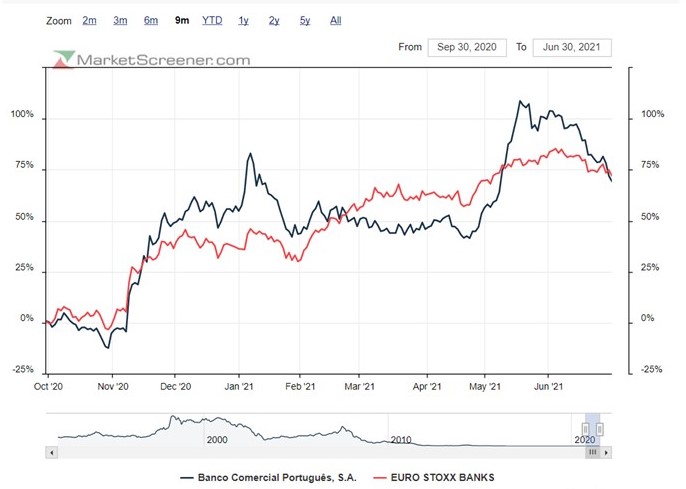Screen dimensions: 686x489
Task: Click the right axis 100% label
Action: click(x=652, y=114)
